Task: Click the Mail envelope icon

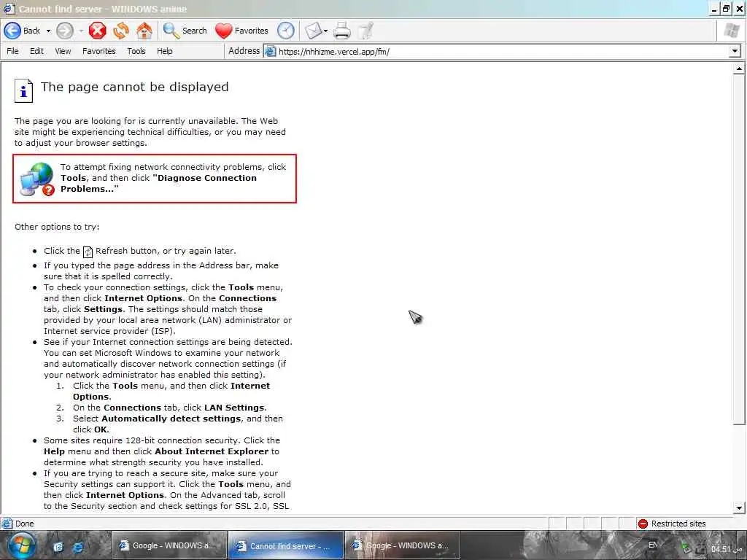Action: (x=314, y=31)
